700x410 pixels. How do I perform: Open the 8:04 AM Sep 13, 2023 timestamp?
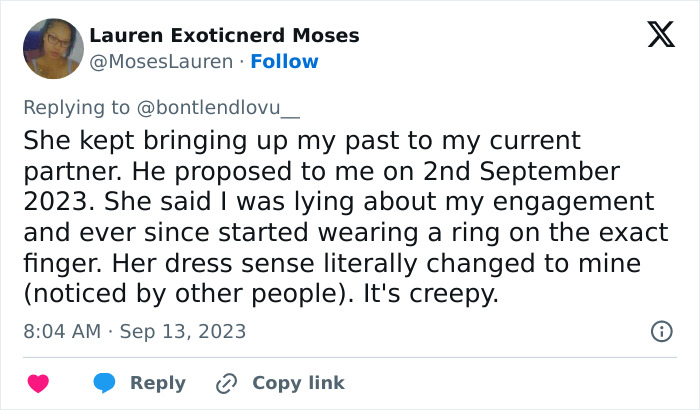134,331
